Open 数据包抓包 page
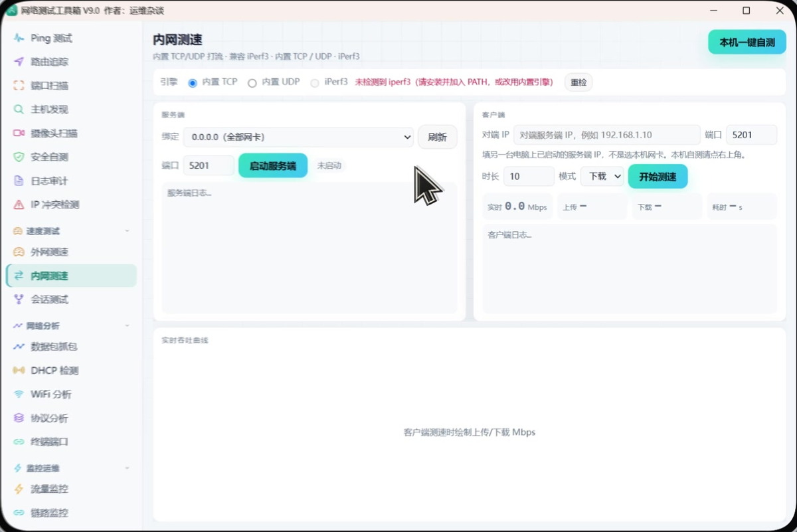This screenshot has height=532, width=797. click(71, 347)
